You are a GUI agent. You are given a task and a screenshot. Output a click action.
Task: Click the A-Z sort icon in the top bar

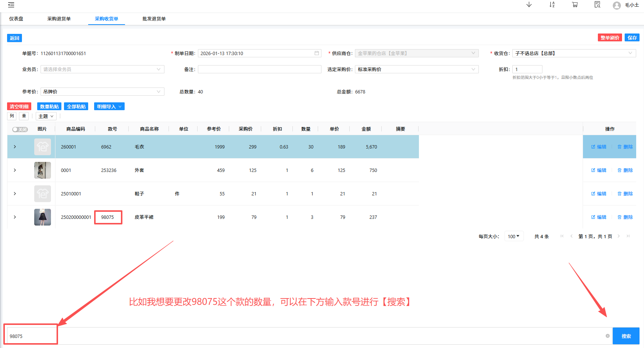point(552,5)
